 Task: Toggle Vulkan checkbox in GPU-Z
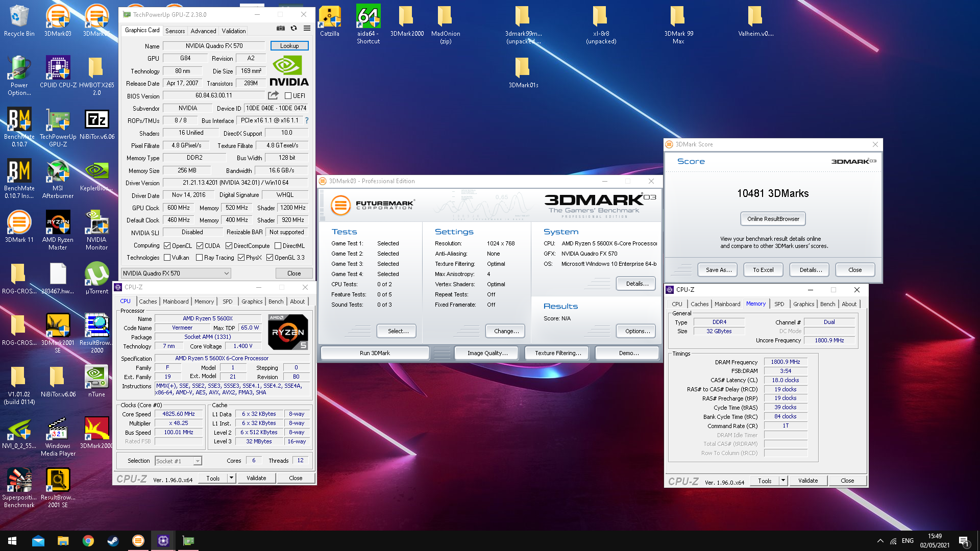click(167, 258)
